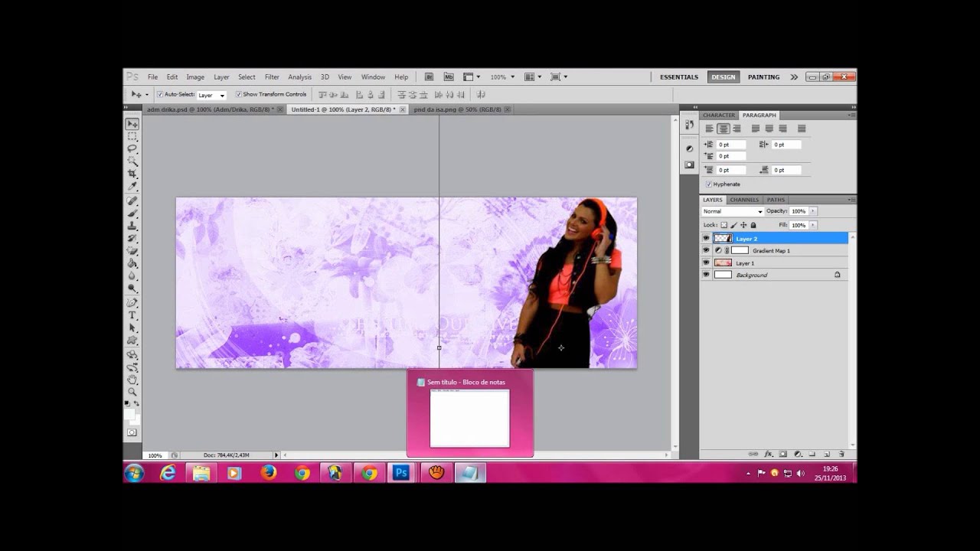
Task: Select the Horizontal Type tool
Action: point(132,315)
